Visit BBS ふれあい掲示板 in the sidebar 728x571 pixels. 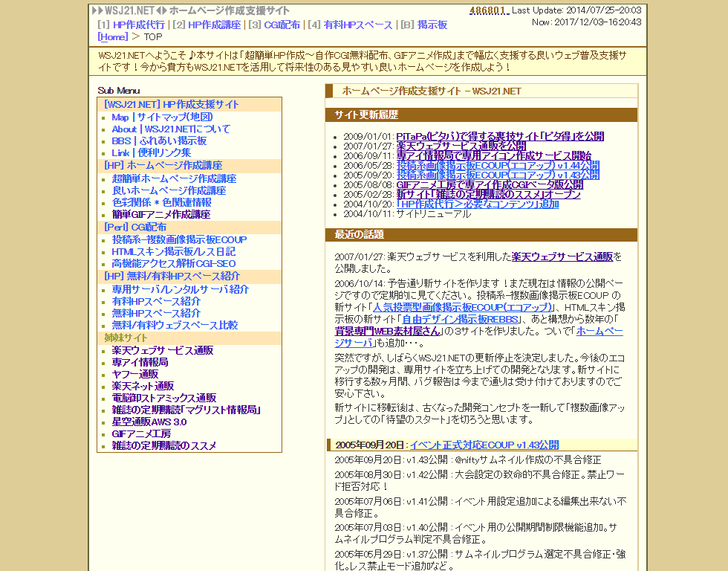[159, 141]
